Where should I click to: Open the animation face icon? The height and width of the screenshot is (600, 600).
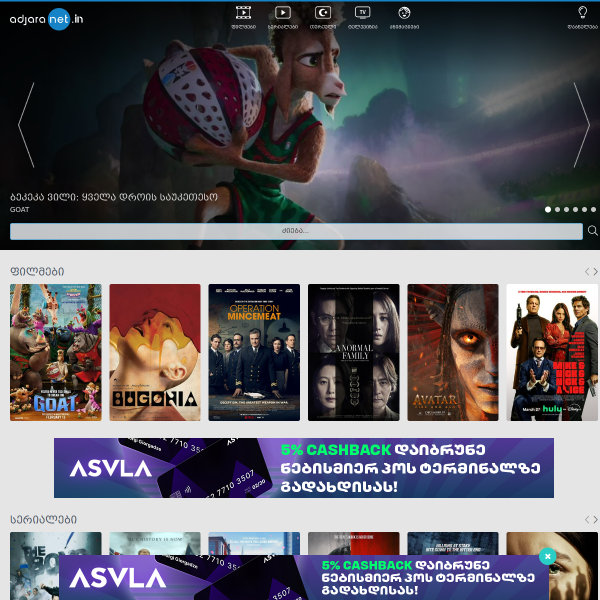click(x=404, y=13)
